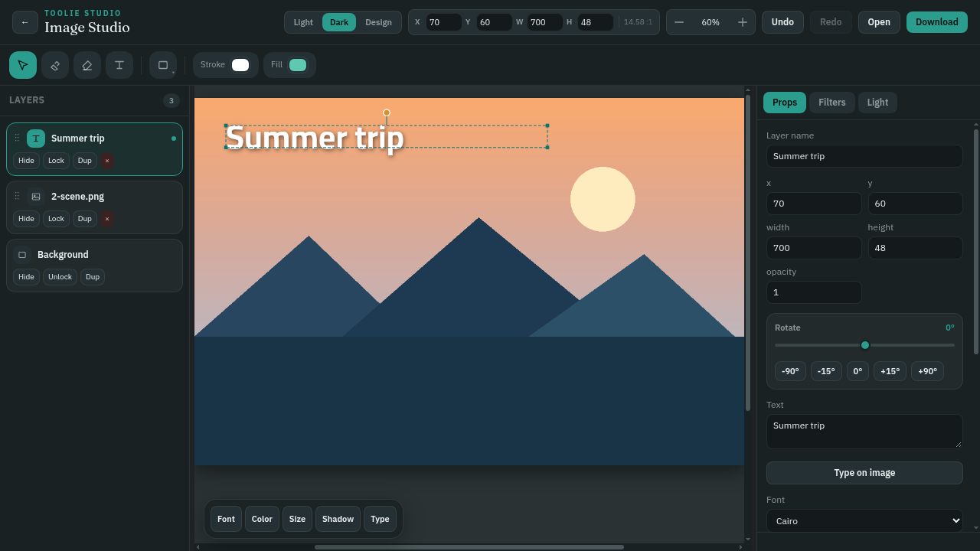The height and width of the screenshot is (551, 980).
Task: Click the Text textarea with Summer trip
Action: tap(864, 432)
